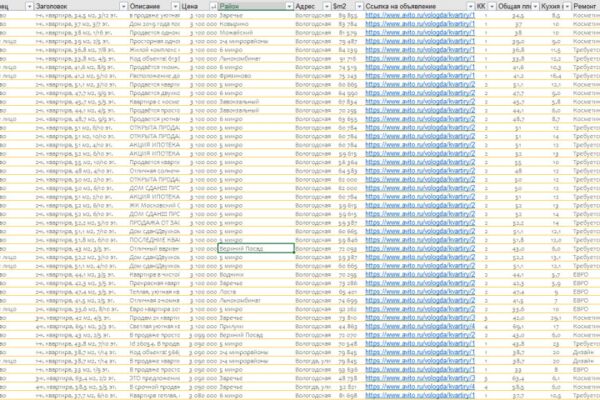
Task: Open the Адрес column filter dropdown
Action: click(326, 6)
